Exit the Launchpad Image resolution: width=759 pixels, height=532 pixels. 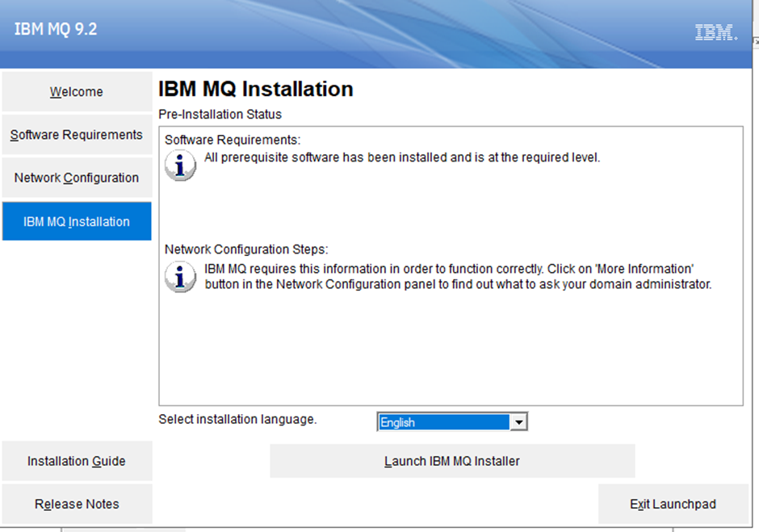pyautogui.click(x=673, y=504)
